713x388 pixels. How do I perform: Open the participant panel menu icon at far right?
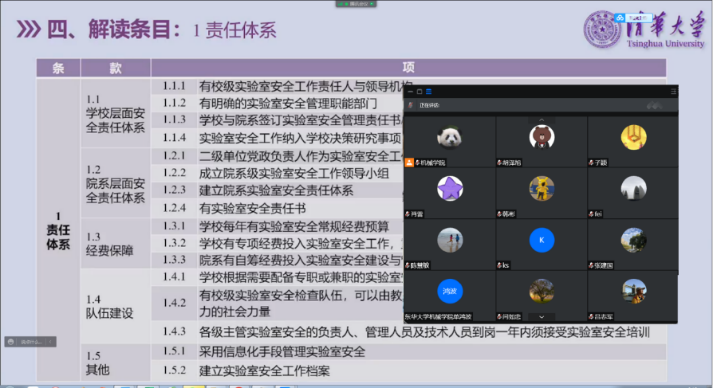[673, 92]
